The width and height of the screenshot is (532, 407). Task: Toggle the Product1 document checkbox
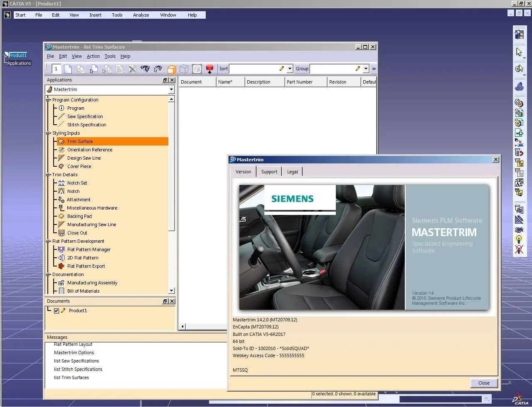click(x=57, y=311)
